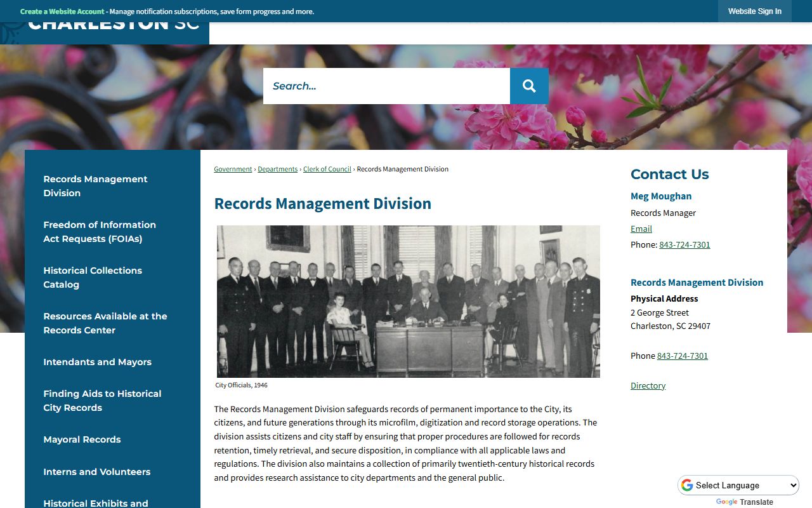Screen dimensions: 812x508
Task: Click the division phone number after the address
Action: point(683,356)
